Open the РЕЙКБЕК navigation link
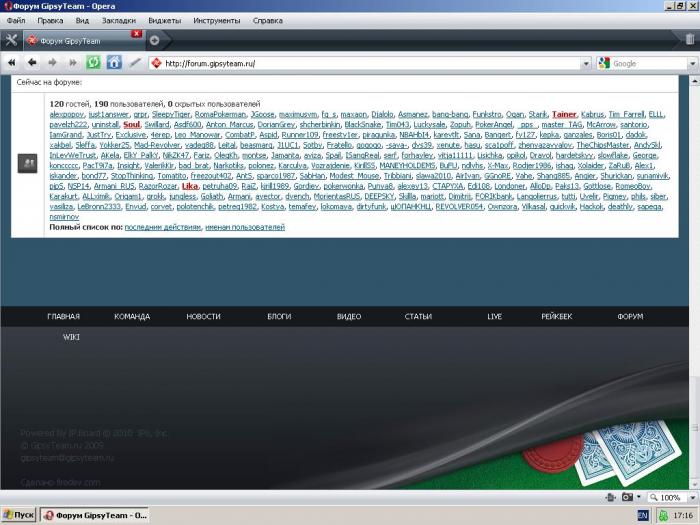This screenshot has height=525, width=700. tap(557, 317)
